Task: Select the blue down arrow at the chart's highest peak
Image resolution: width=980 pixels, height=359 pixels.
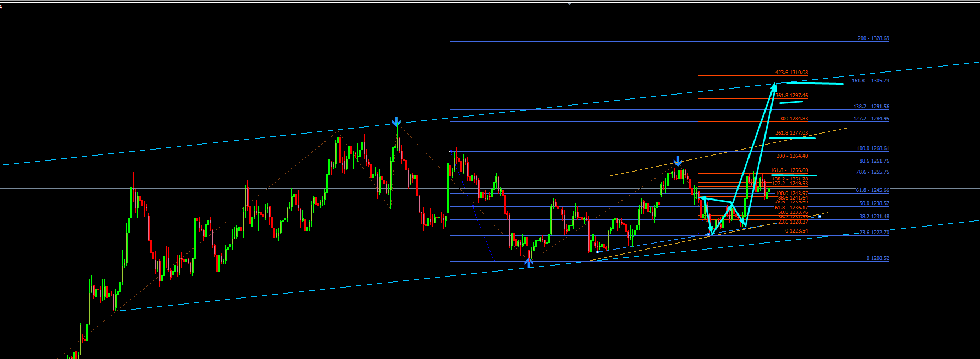Action: (397, 121)
